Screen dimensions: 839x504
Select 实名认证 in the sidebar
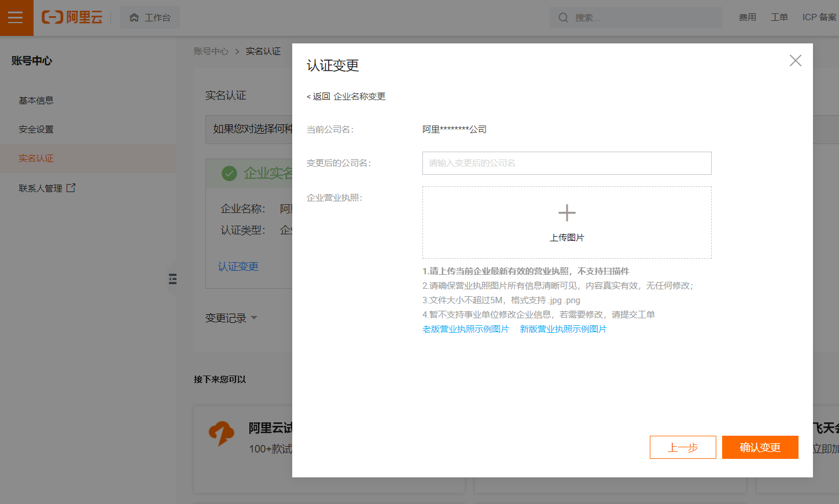[88, 158]
